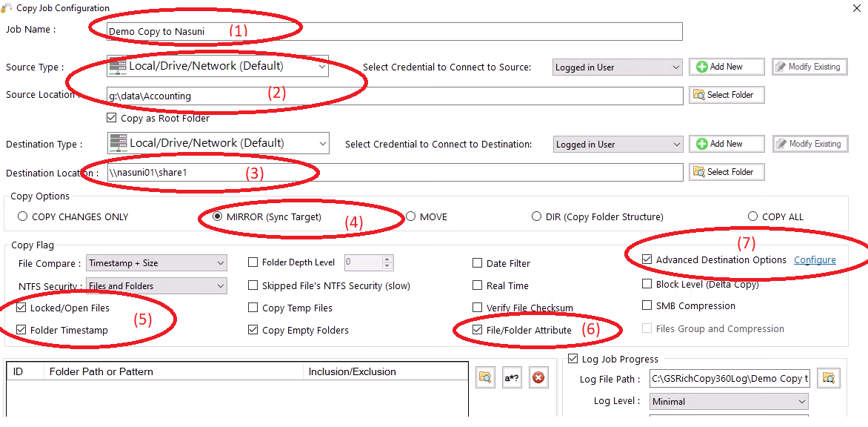Click the Configure link for Advanced Destination Options
This screenshot has width=868, height=427.
815,260
